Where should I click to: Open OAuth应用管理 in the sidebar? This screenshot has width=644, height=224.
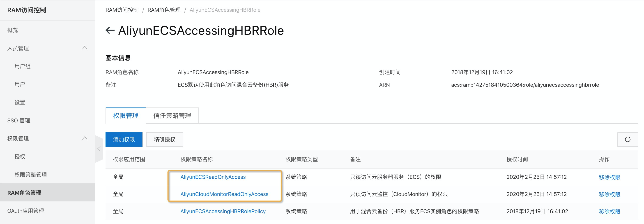tap(25, 211)
